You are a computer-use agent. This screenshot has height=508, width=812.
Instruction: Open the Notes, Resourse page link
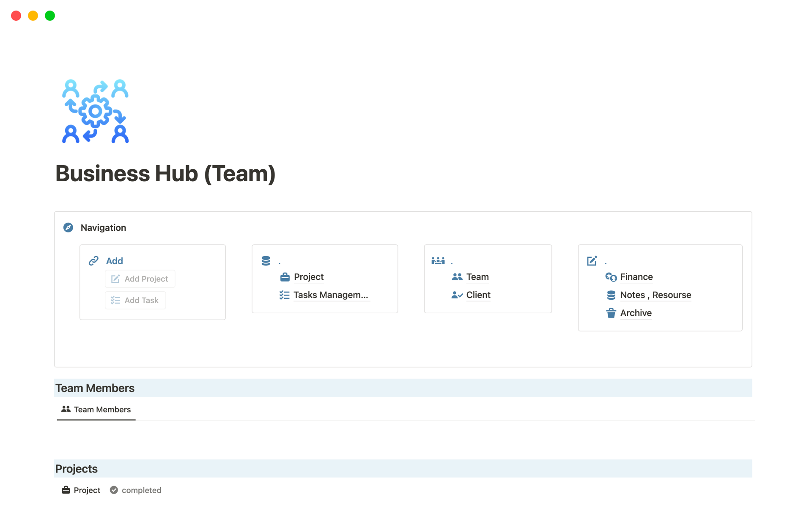click(655, 295)
